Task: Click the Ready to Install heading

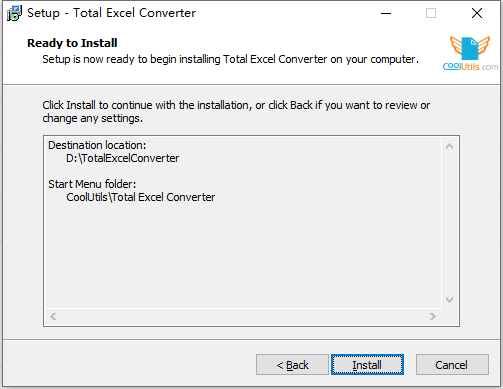Action: click(x=72, y=43)
